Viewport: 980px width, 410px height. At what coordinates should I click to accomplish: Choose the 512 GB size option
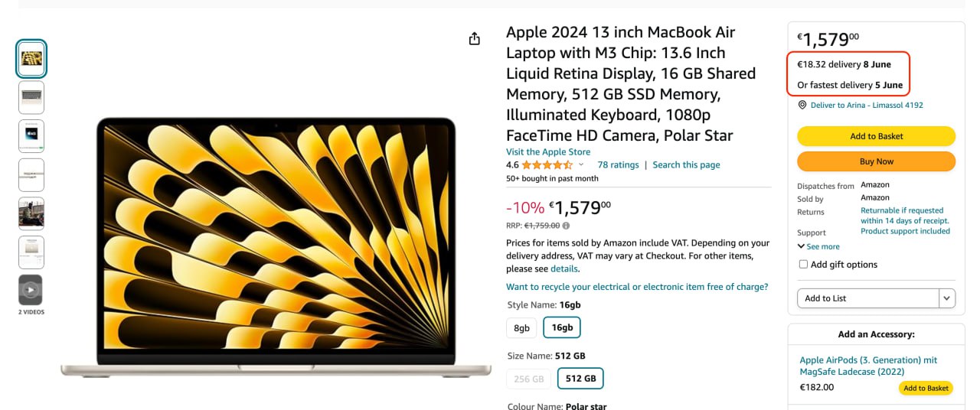(x=580, y=379)
